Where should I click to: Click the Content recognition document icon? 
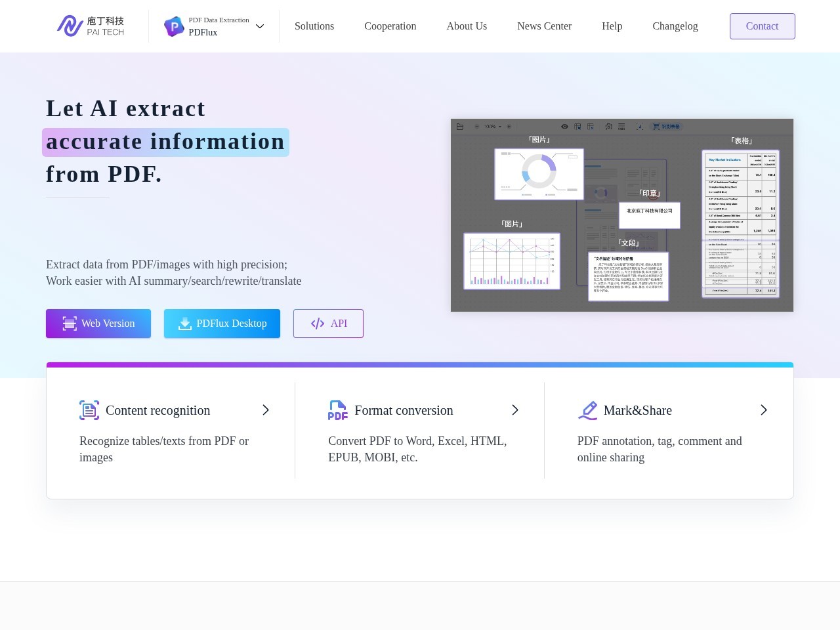click(89, 410)
